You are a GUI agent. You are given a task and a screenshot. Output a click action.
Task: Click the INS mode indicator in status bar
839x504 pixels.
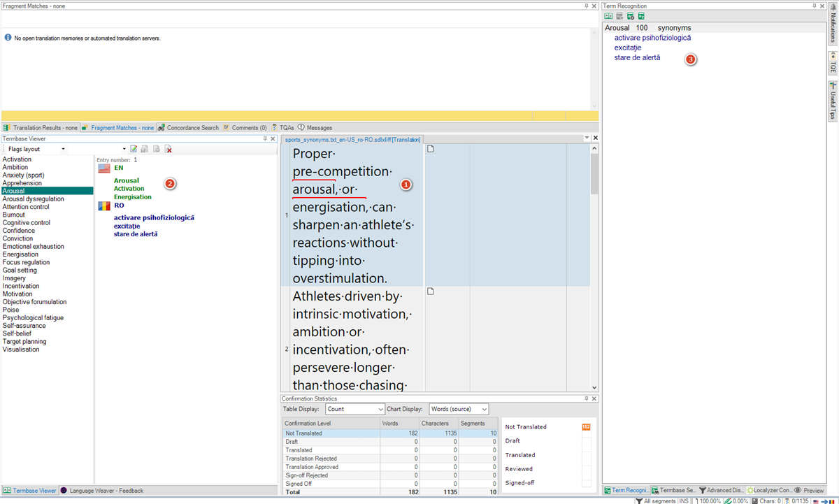tap(683, 501)
